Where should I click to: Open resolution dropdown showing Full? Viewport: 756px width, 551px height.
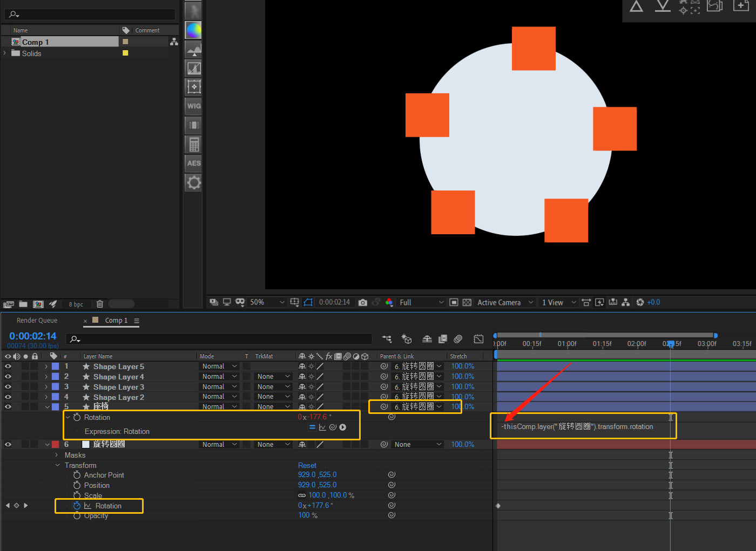(x=421, y=302)
